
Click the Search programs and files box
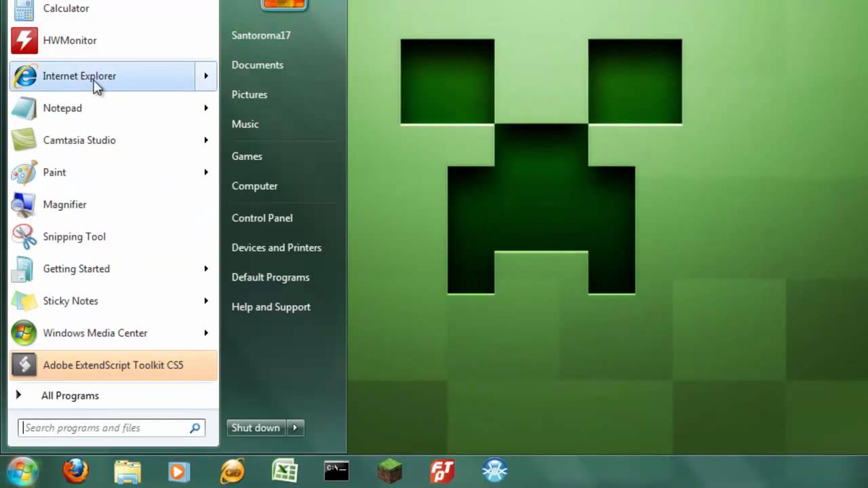[111, 428]
